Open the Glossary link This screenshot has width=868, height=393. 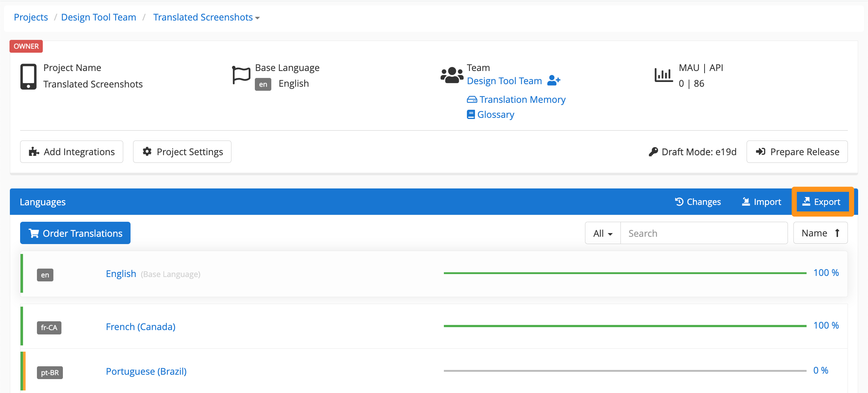(491, 115)
